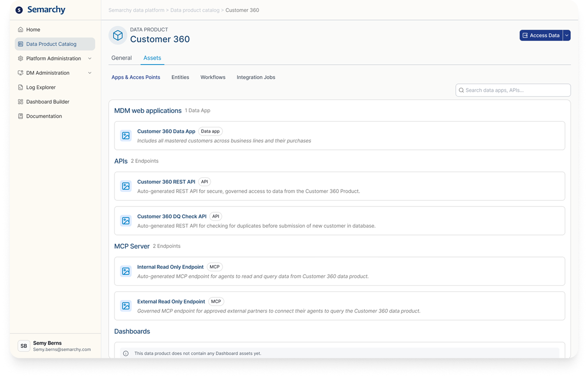The image size is (588, 378).
Task: Click the Semy.berns@semarchy.com email text
Action: click(62, 350)
